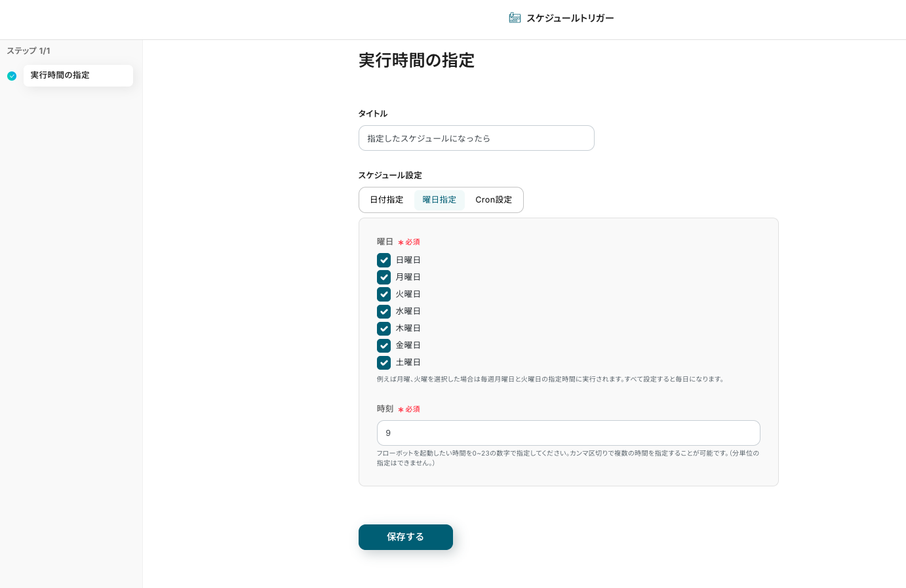Uncheck the 土曜日 checkbox
This screenshot has width=906, height=588.
(x=384, y=363)
